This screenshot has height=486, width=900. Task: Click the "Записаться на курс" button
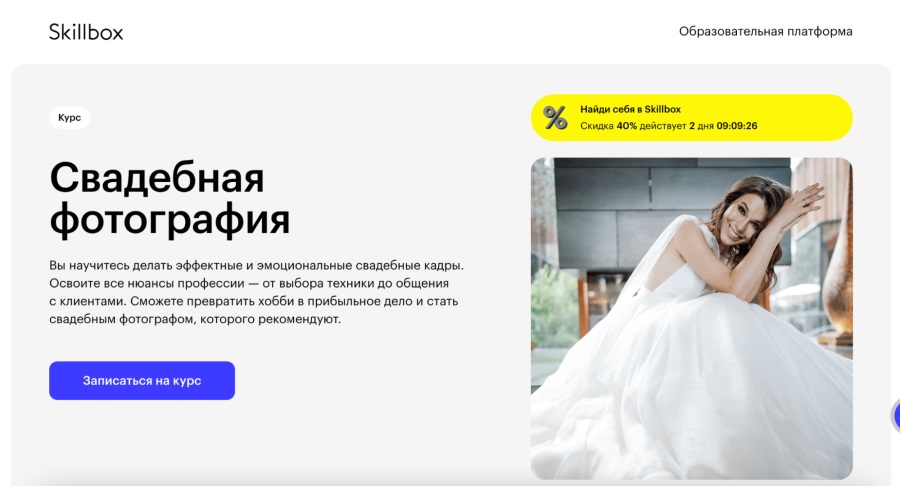click(142, 380)
